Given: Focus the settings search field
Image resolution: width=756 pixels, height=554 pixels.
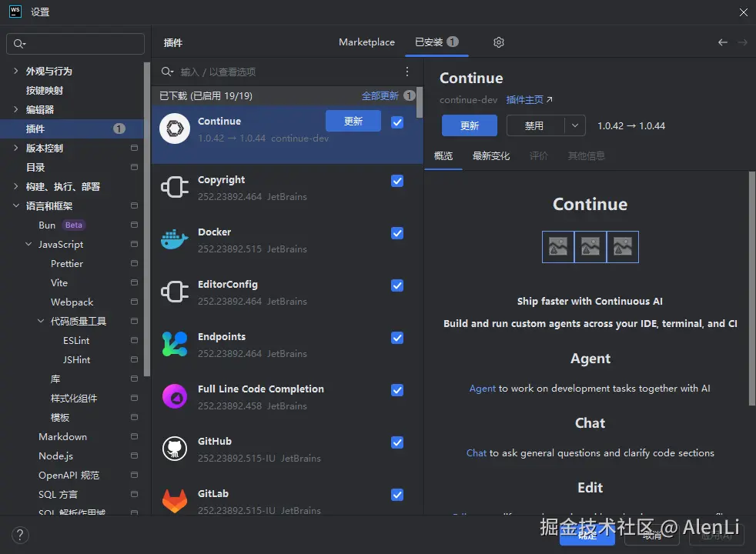Looking at the screenshot, I should (x=75, y=44).
